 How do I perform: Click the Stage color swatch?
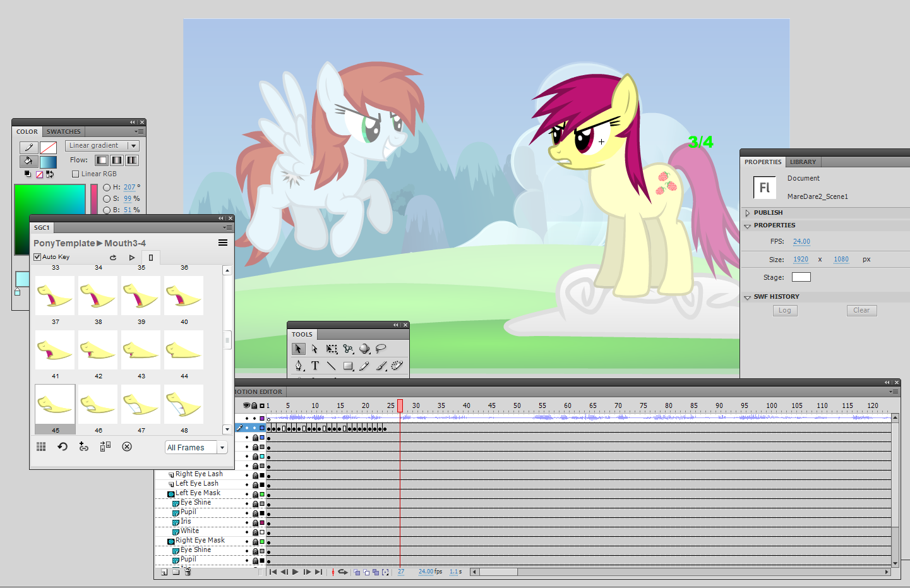(x=801, y=277)
